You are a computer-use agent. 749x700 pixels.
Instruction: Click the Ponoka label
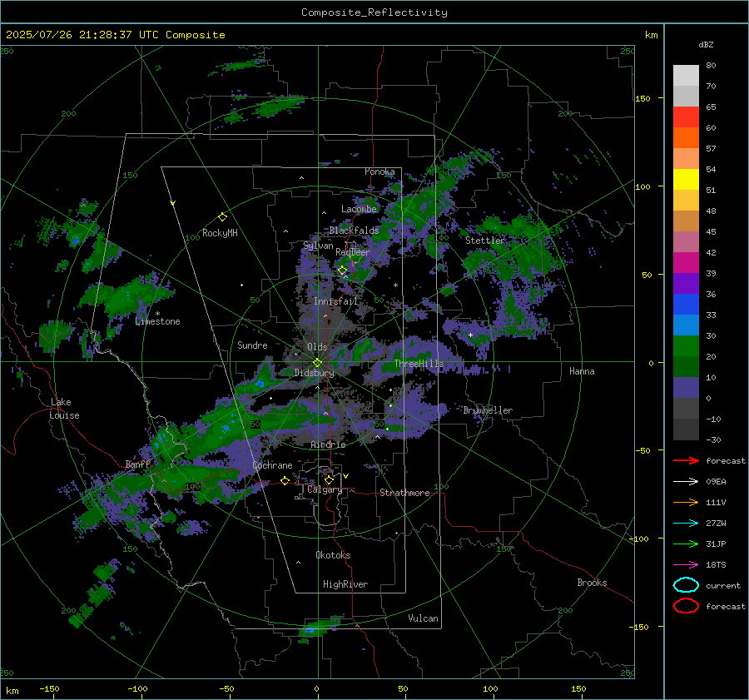tap(379, 171)
